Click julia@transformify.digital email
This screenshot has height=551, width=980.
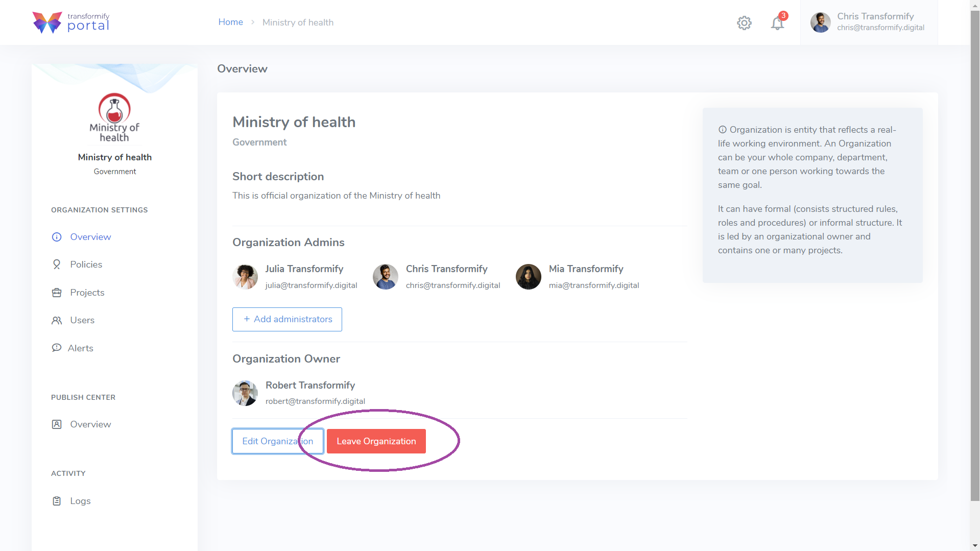pyautogui.click(x=311, y=285)
